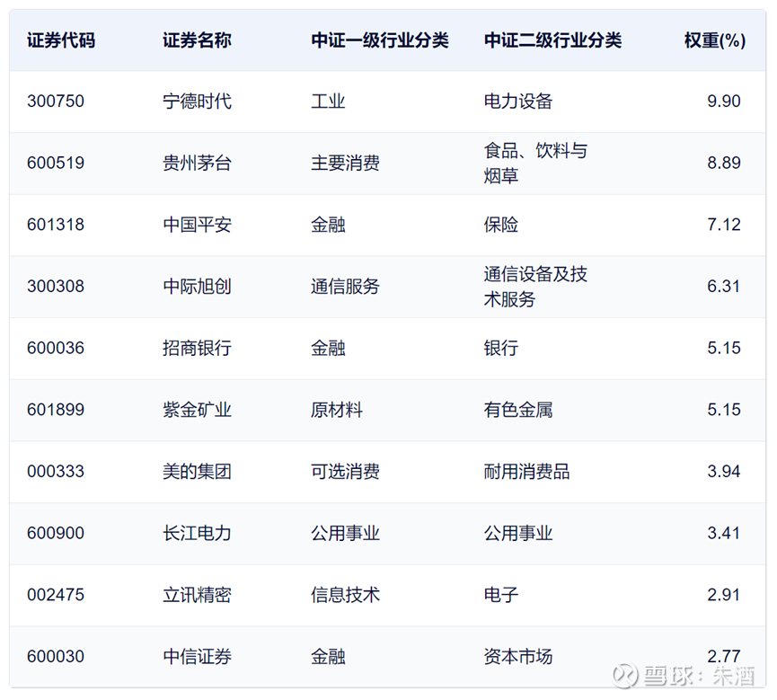Click the 原材料 industry cell
Viewport: 777px width, 700px height.
(337, 410)
